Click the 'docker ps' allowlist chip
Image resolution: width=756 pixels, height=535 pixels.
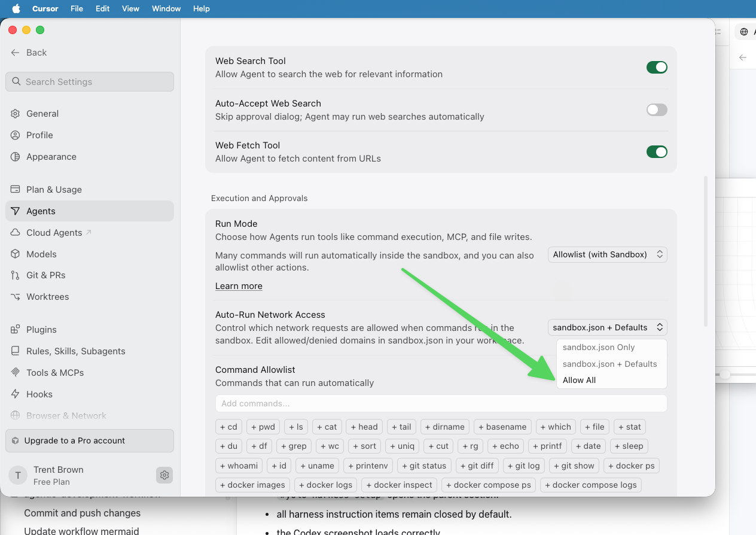pyautogui.click(x=631, y=466)
